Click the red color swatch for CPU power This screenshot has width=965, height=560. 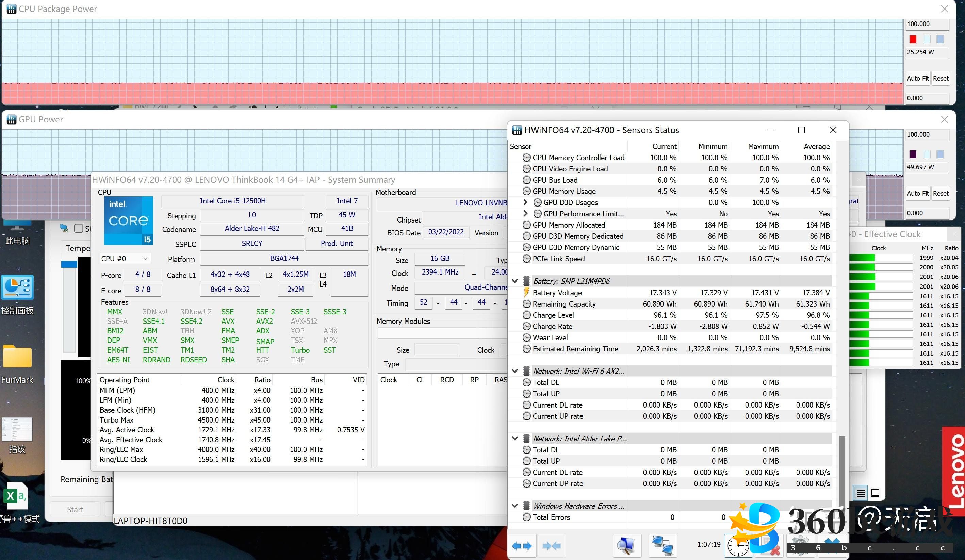tap(913, 39)
